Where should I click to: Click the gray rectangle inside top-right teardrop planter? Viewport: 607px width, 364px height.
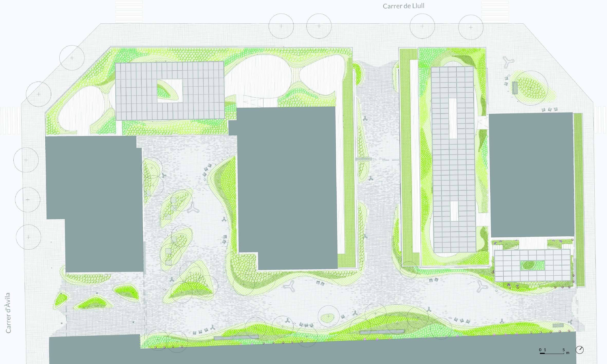click(515, 88)
